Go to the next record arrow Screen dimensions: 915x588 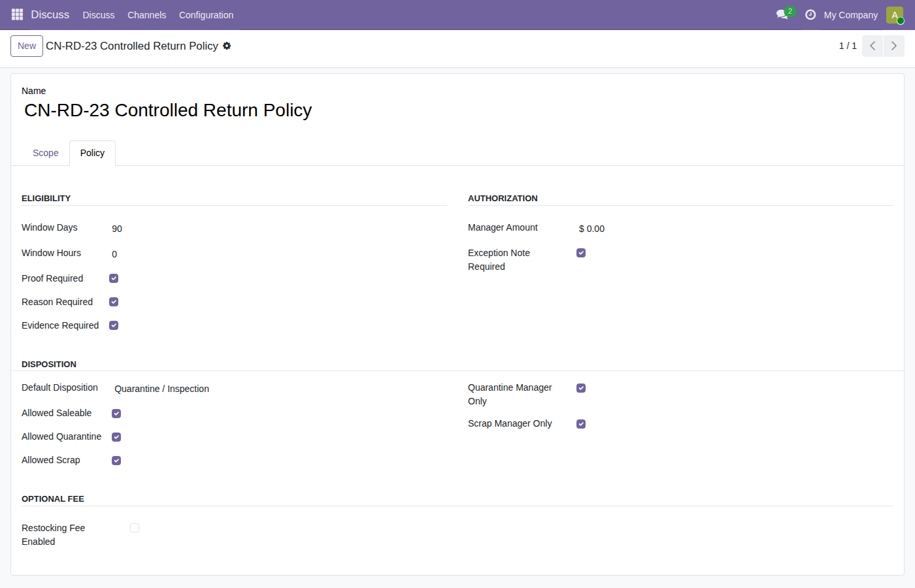click(894, 46)
